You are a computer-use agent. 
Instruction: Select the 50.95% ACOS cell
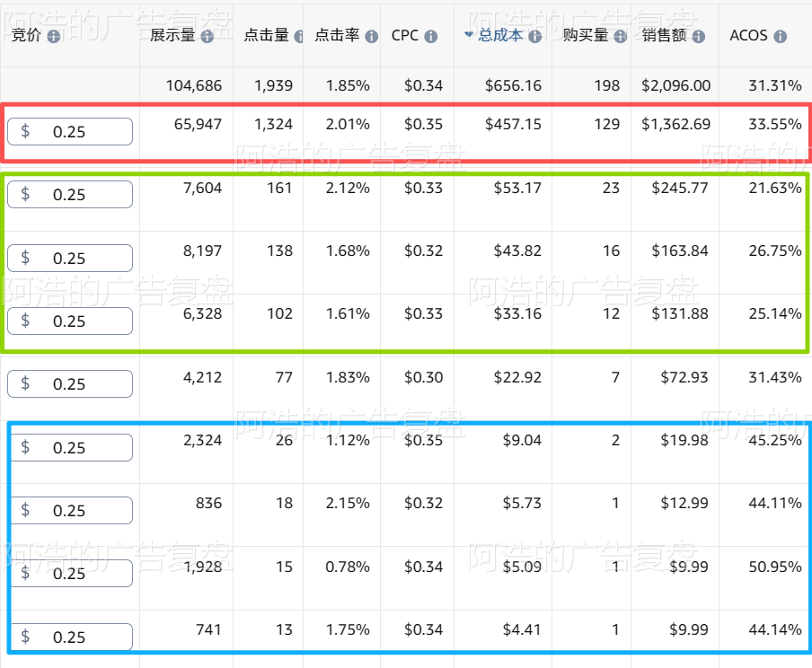pos(775,567)
